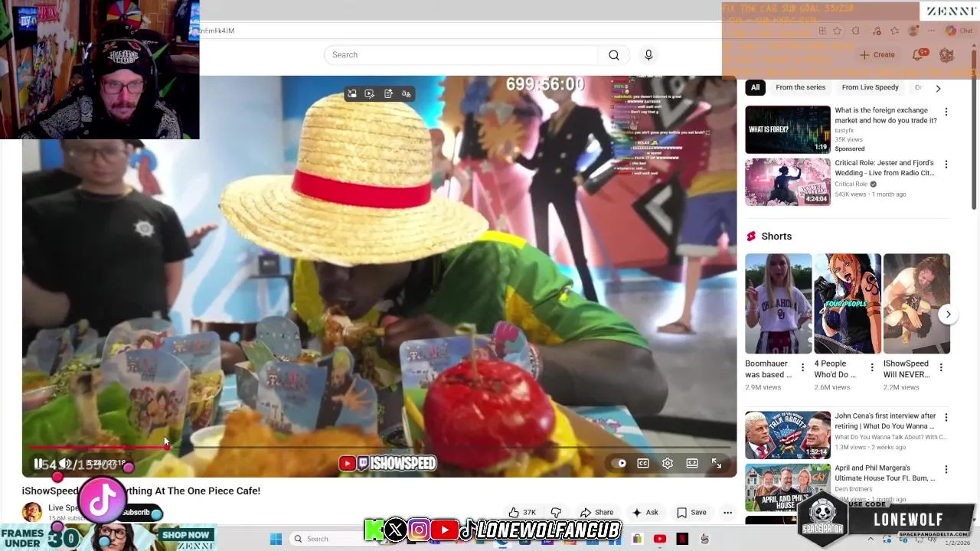
Task: Open options menu for April and Phil Margera video
Action: pyautogui.click(x=946, y=470)
